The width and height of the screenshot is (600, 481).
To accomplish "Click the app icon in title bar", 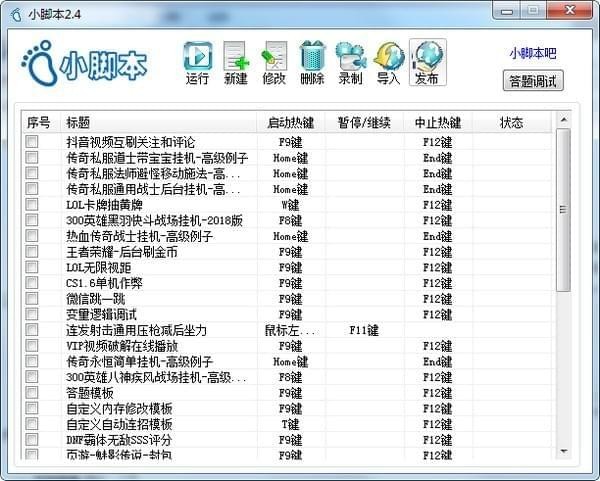I will pos(16,15).
